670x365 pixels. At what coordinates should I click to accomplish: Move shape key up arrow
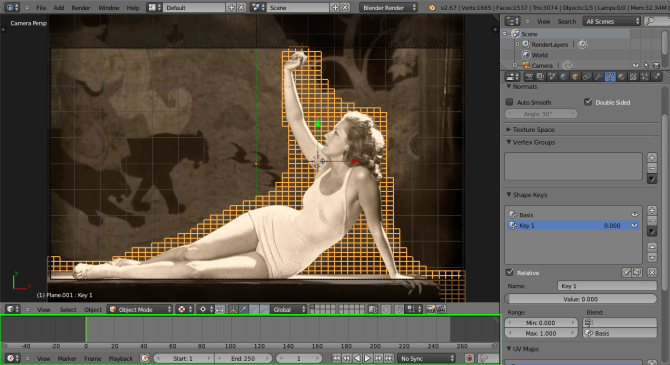652,247
